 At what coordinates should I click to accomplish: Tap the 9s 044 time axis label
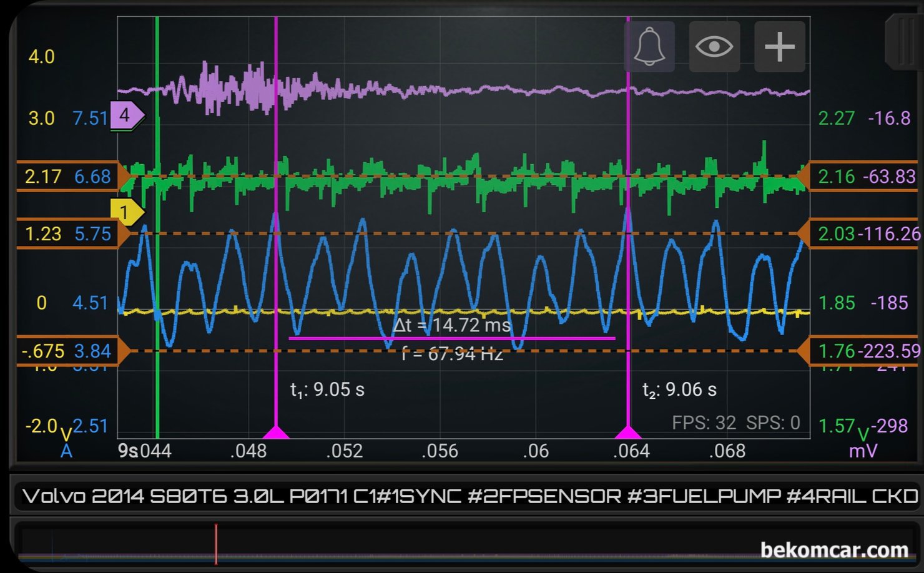(145, 451)
